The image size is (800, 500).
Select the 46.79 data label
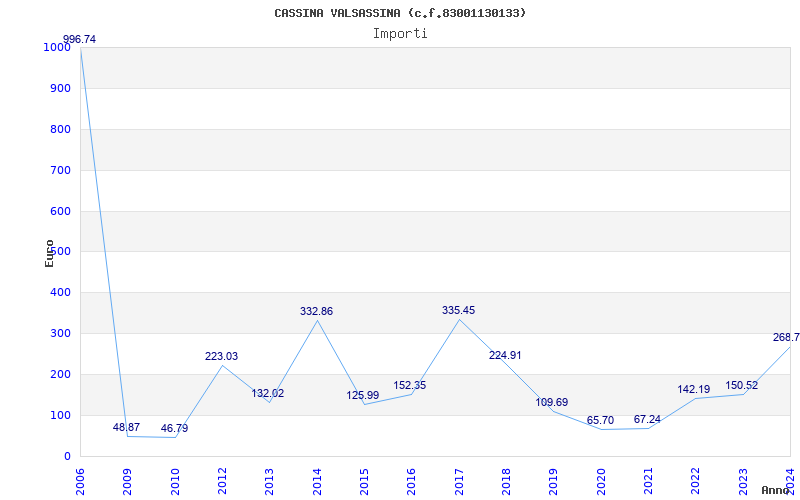[x=174, y=428]
